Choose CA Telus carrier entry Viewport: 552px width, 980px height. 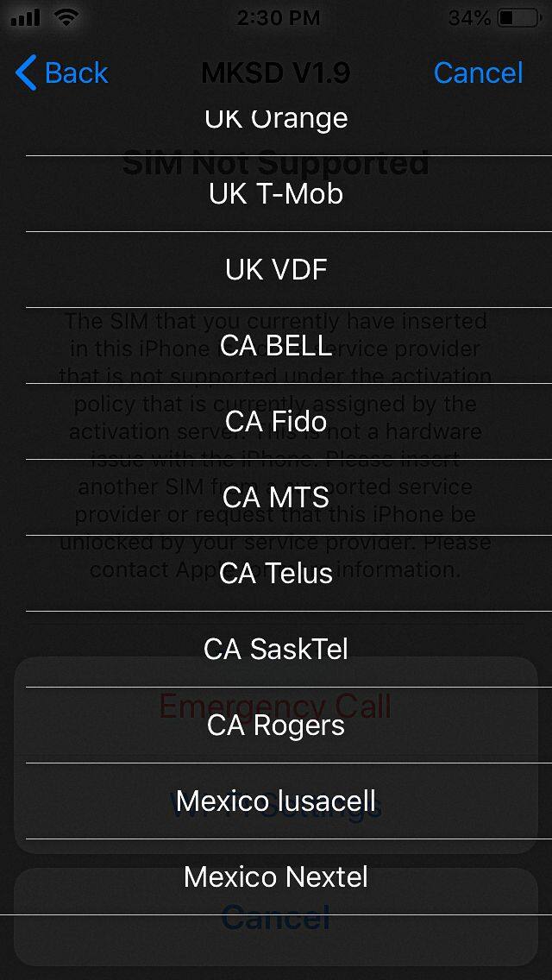point(276,574)
